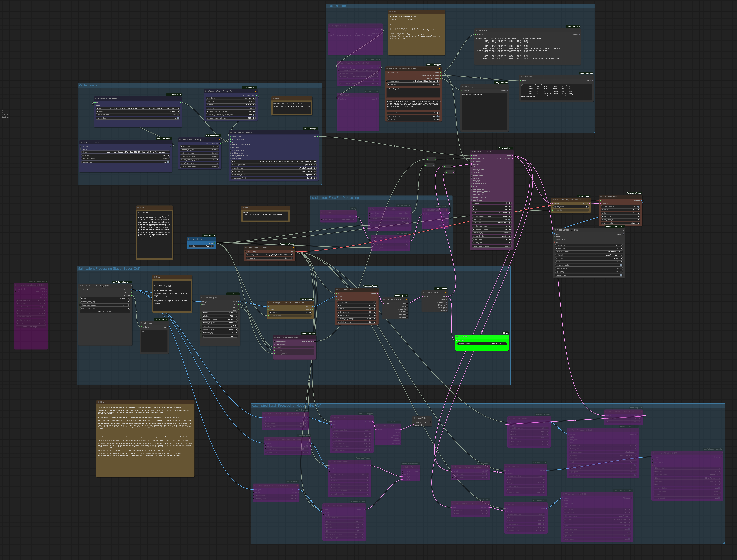Disable enable_vae_tiling on WanVideo Decode
Image resolution: width=737 pixels, height=560 pixels.
[x=638, y=207]
